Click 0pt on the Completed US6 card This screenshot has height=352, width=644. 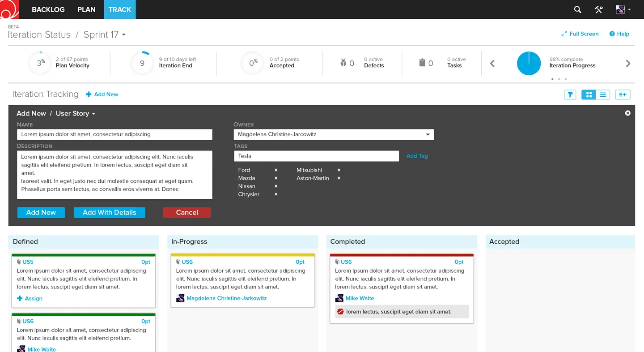point(459,262)
